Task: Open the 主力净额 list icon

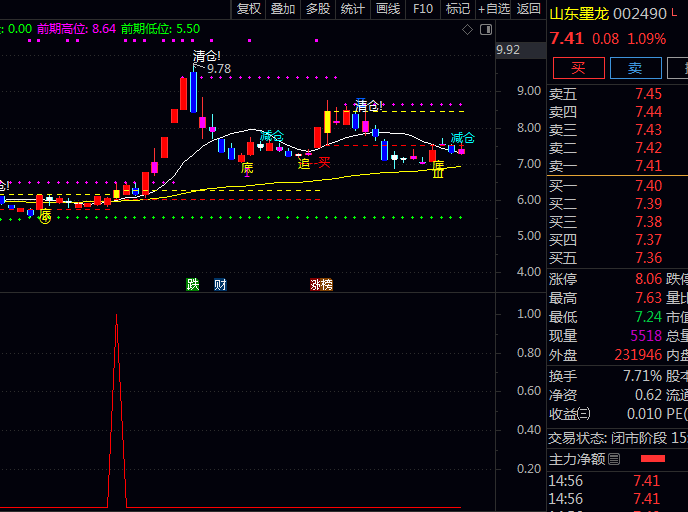Action: click(614, 459)
